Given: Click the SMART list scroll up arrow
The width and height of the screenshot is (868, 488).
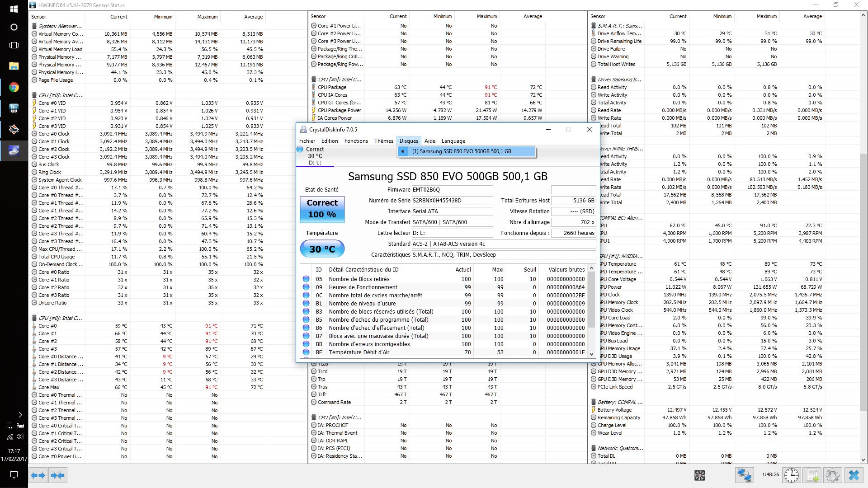Looking at the screenshot, I should pos(591,268).
